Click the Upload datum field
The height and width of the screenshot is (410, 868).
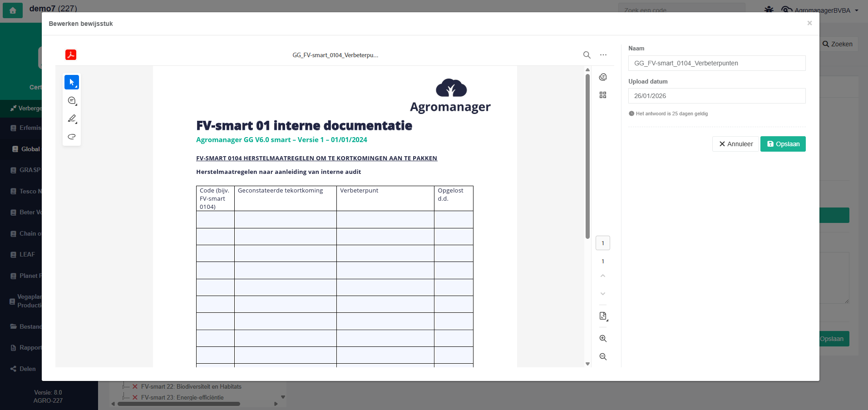717,96
